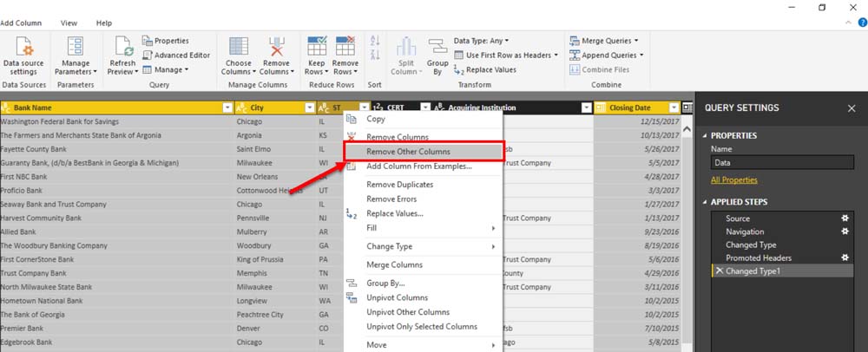Open Split Column tool
The width and height of the screenshot is (868, 352).
point(404,53)
